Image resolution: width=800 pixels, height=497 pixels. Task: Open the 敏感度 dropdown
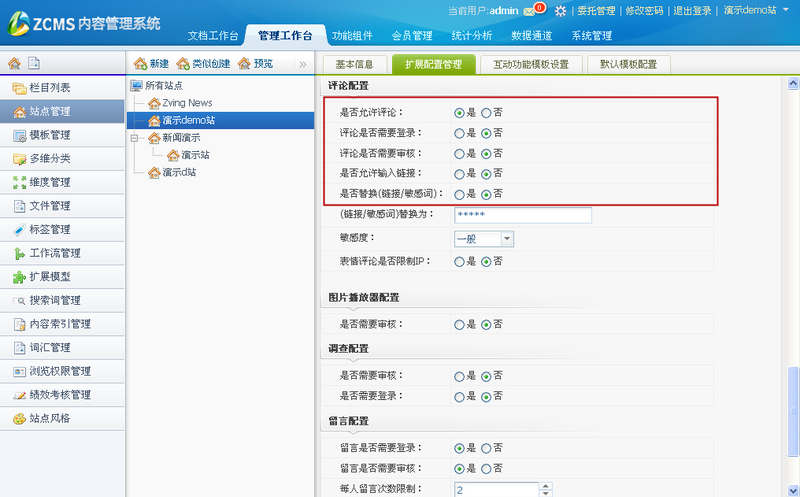pos(507,239)
